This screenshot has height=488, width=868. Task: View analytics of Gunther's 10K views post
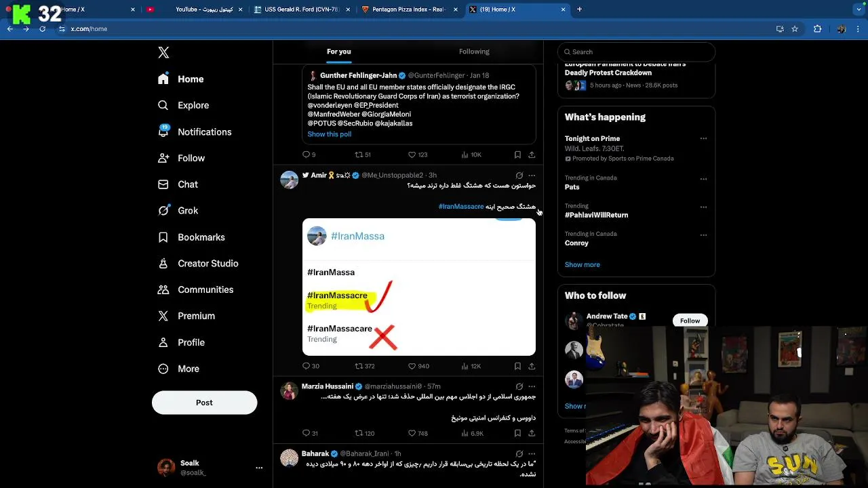(471, 155)
